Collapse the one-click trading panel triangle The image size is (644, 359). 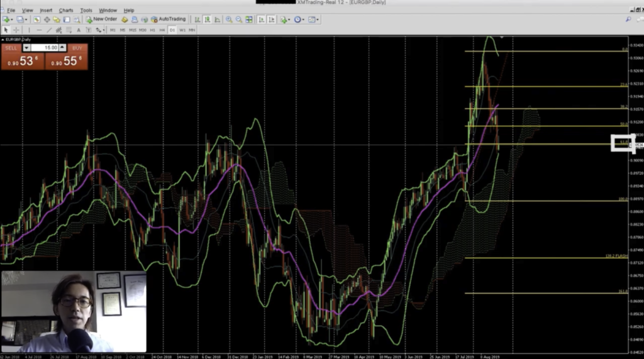[x=3, y=40]
